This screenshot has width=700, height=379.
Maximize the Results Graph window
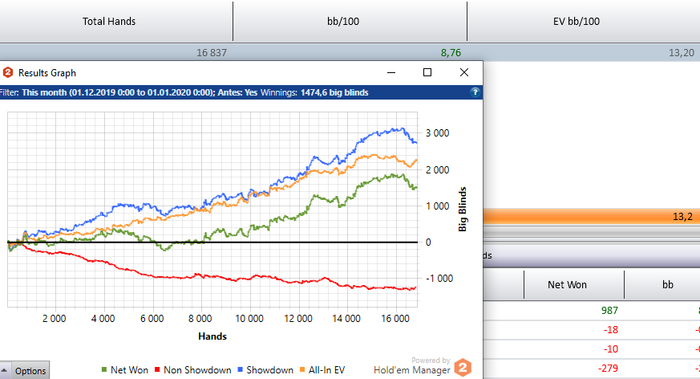click(427, 72)
